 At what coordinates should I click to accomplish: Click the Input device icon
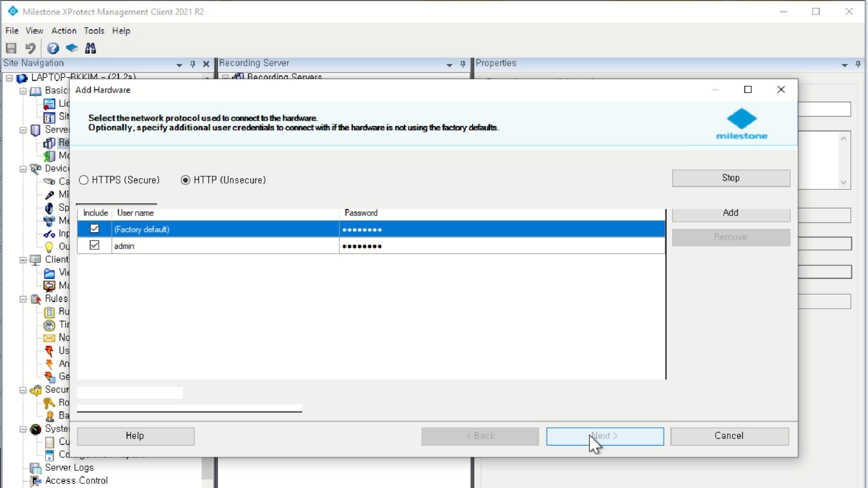tap(49, 234)
